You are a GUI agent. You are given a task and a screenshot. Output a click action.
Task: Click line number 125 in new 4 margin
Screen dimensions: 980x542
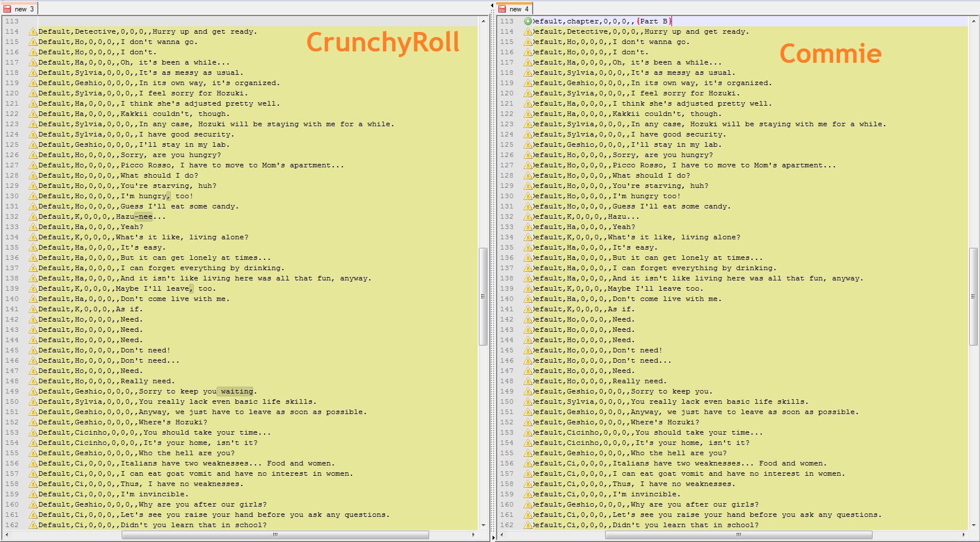click(x=507, y=144)
